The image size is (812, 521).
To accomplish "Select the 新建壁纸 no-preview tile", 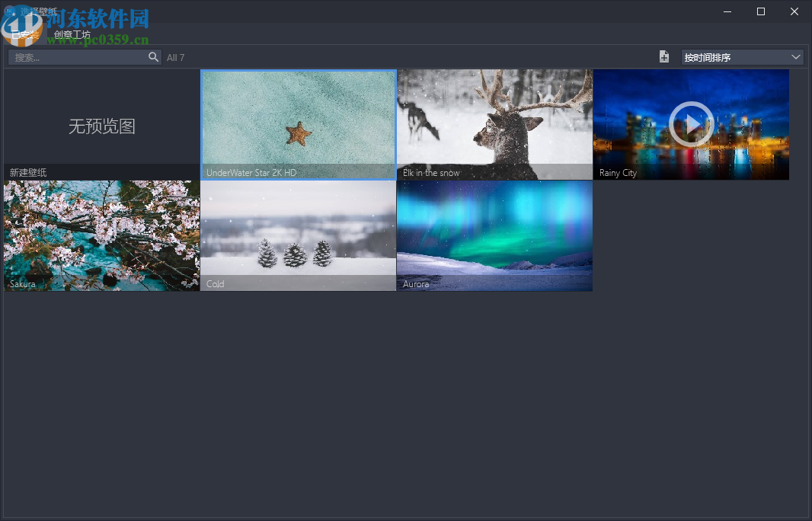I will coord(101,125).
